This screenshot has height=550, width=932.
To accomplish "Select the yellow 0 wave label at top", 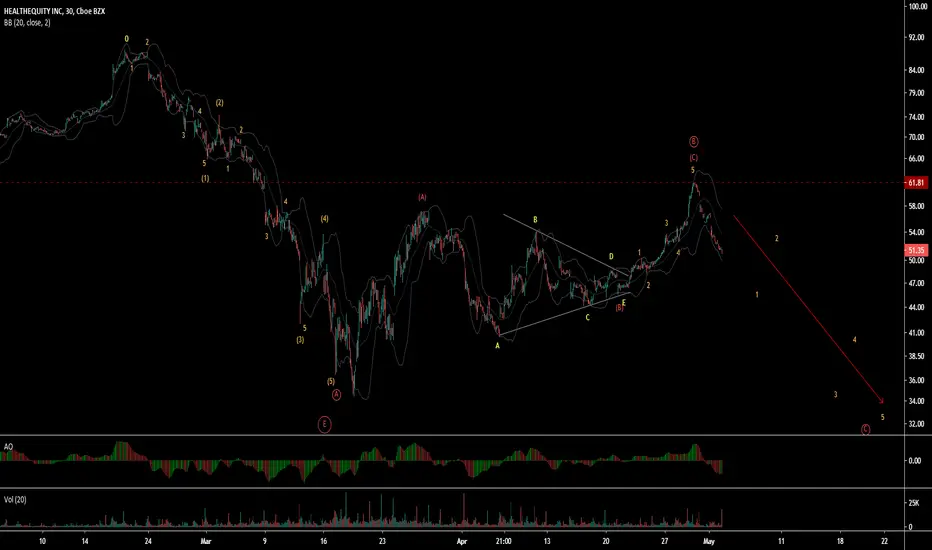I will pyautogui.click(x=126, y=39).
